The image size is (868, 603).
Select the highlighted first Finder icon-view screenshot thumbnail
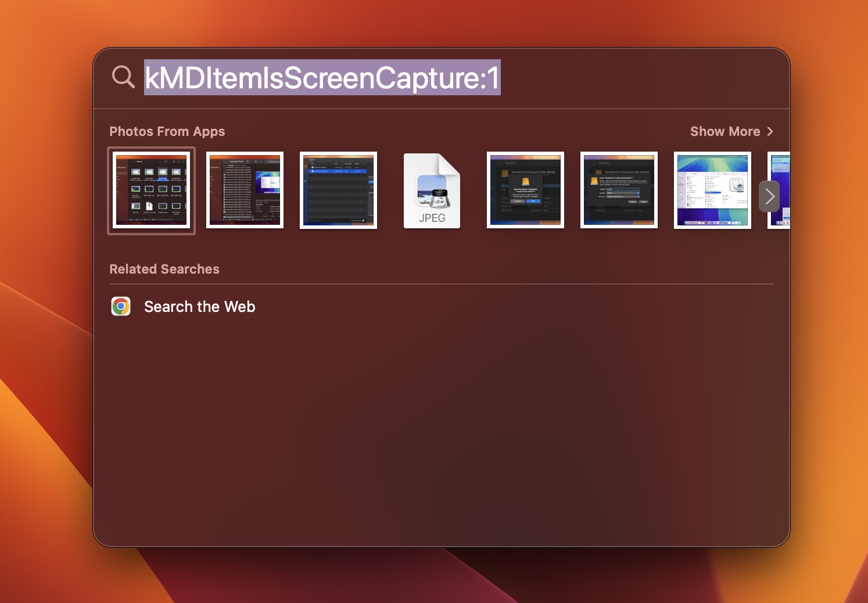click(x=152, y=191)
